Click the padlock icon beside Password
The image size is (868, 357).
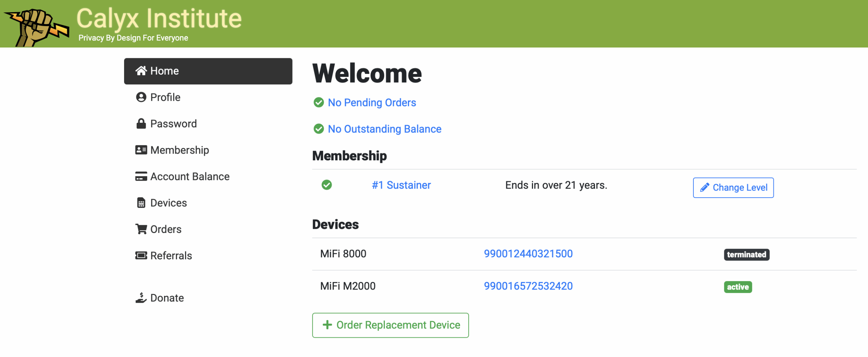pyautogui.click(x=141, y=123)
